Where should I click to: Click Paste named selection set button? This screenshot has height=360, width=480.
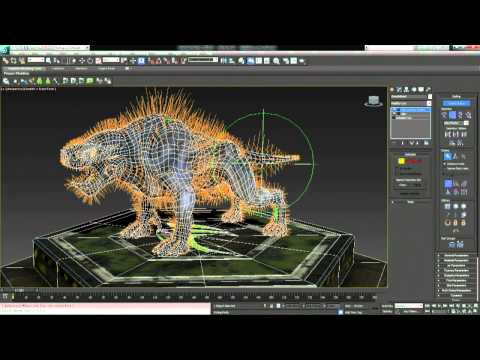[417, 185]
